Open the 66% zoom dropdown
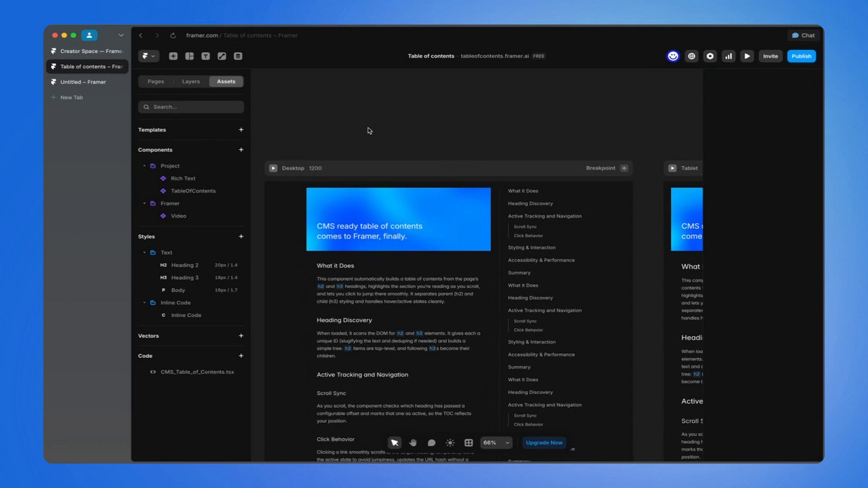The height and width of the screenshot is (488, 868). pyautogui.click(x=496, y=443)
